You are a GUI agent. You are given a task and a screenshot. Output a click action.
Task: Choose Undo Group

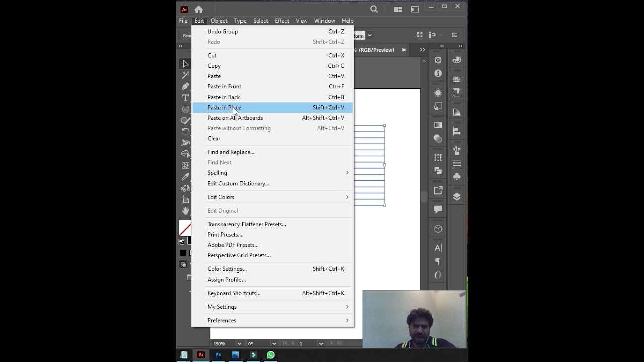coord(273,31)
